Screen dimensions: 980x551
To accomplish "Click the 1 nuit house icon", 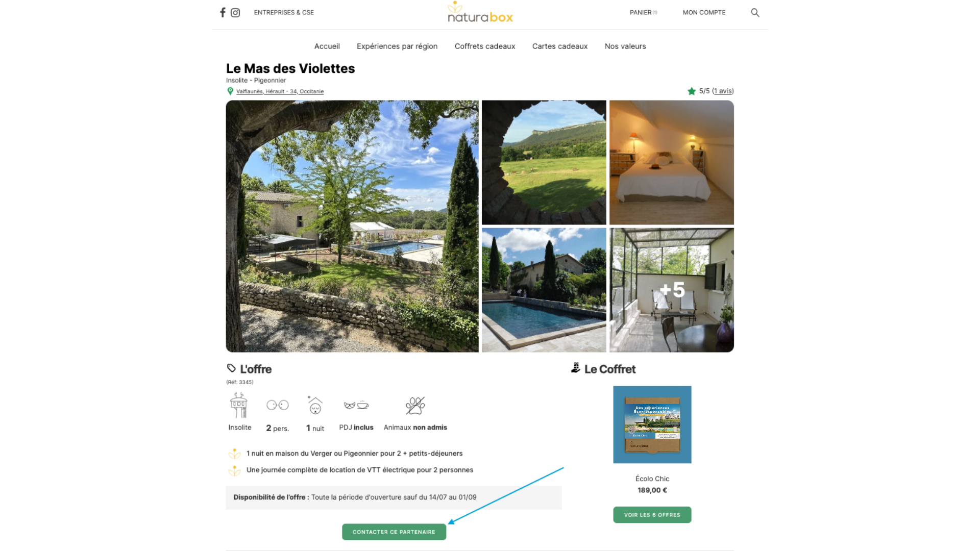I will tap(315, 405).
